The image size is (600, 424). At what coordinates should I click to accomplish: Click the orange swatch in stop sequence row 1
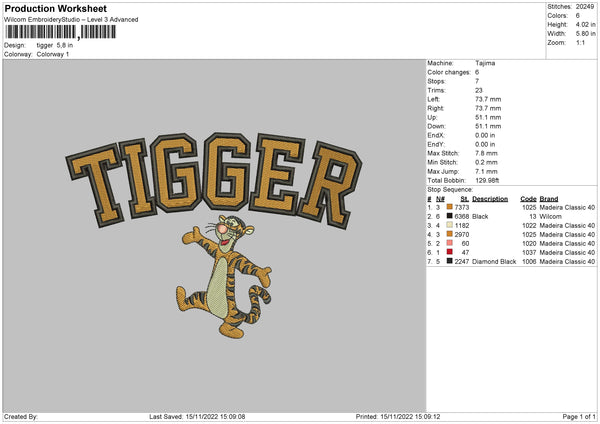click(x=450, y=207)
